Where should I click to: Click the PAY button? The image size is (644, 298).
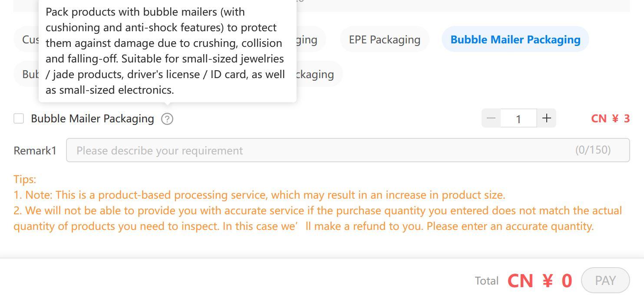pyautogui.click(x=605, y=280)
